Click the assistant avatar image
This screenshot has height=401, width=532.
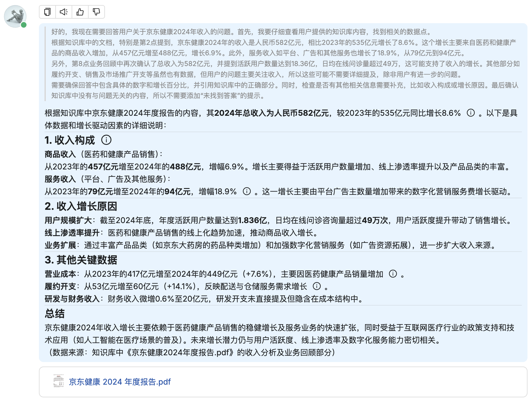tap(15, 16)
